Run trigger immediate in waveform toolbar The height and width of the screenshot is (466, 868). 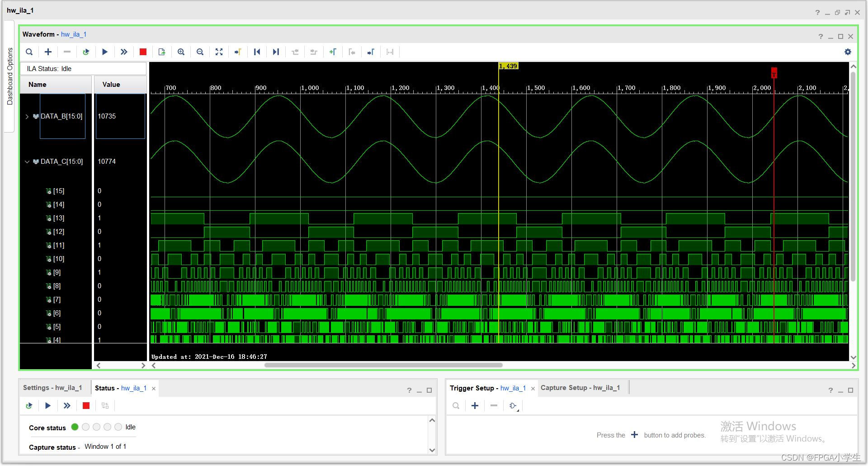[124, 52]
